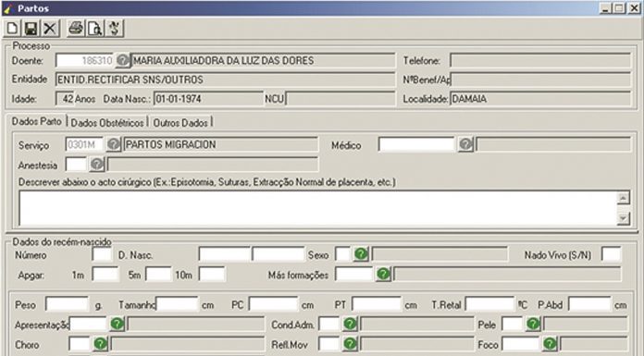Click the Más formações code field

[x=354, y=275]
